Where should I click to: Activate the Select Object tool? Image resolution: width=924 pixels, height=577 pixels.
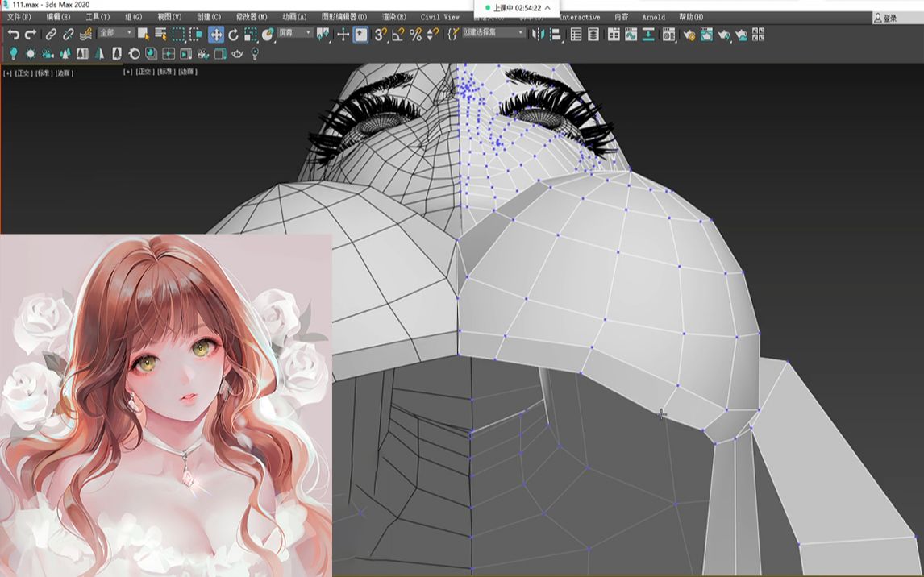click(x=144, y=35)
